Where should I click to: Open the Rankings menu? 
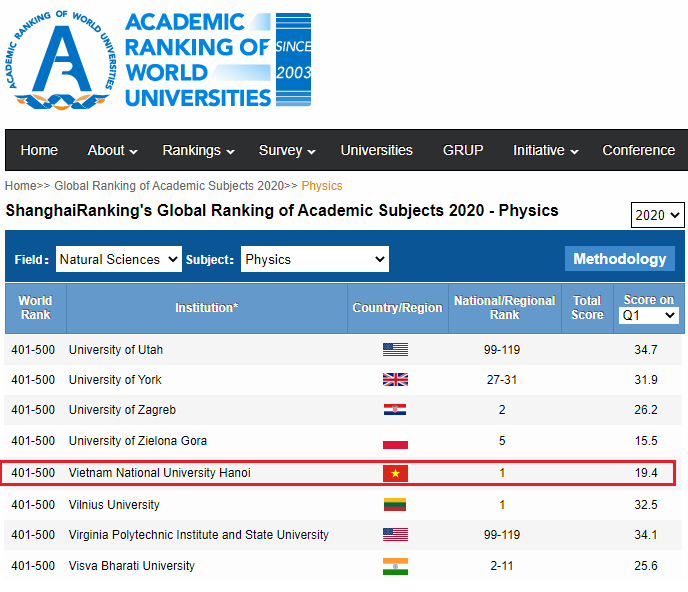198,150
